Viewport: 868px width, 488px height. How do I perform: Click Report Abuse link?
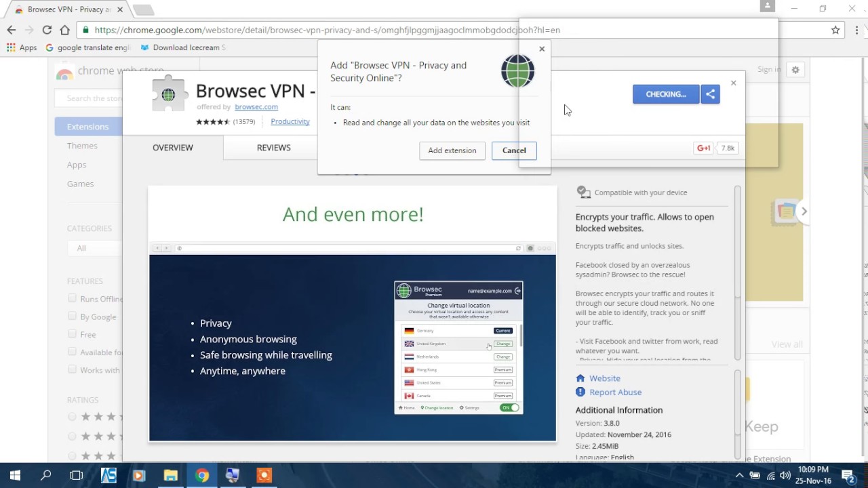pos(616,392)
